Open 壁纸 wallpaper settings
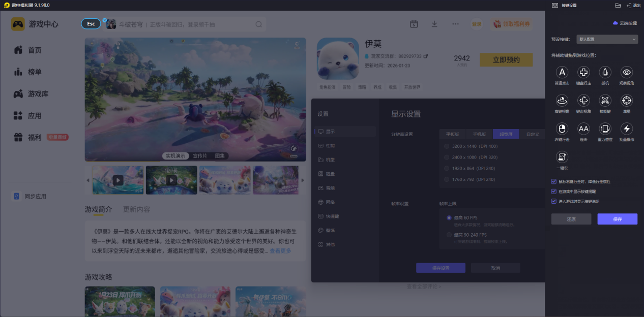 click(x=345, y=230)
